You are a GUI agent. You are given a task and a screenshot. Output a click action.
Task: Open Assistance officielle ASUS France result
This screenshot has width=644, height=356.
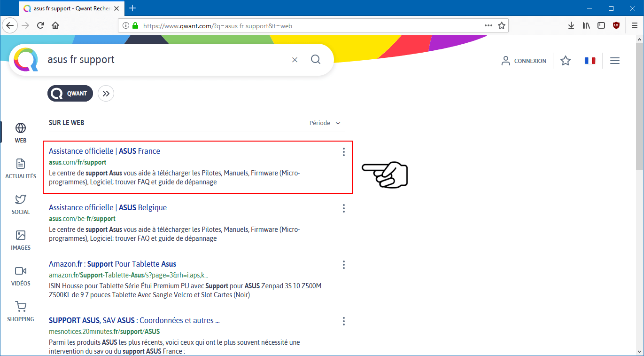tap(104, 151)
